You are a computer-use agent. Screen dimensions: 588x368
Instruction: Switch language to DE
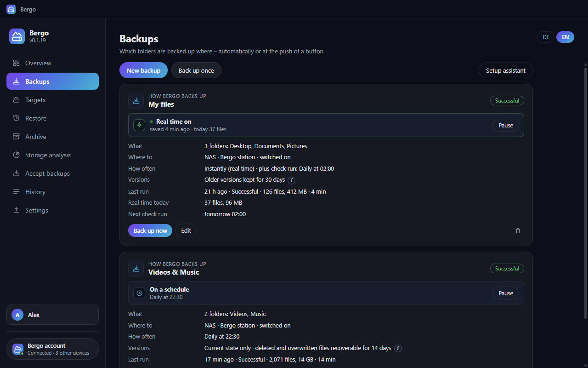pos(546,37)
